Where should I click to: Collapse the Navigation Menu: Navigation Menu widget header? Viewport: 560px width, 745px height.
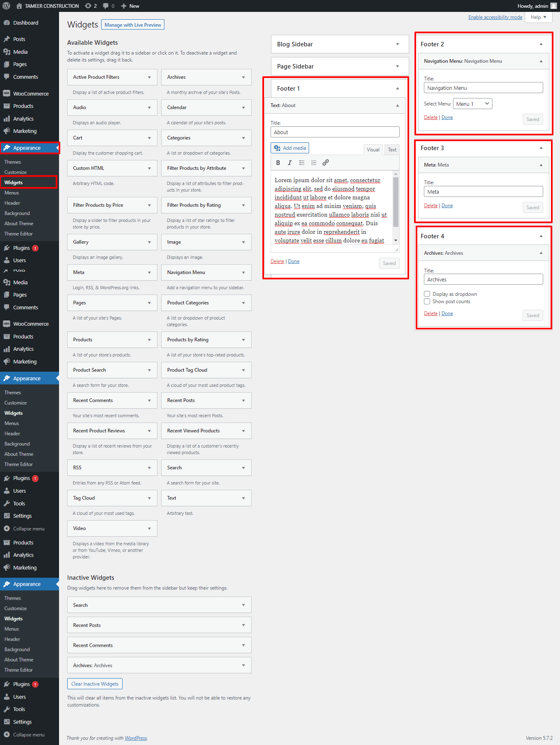541,61
